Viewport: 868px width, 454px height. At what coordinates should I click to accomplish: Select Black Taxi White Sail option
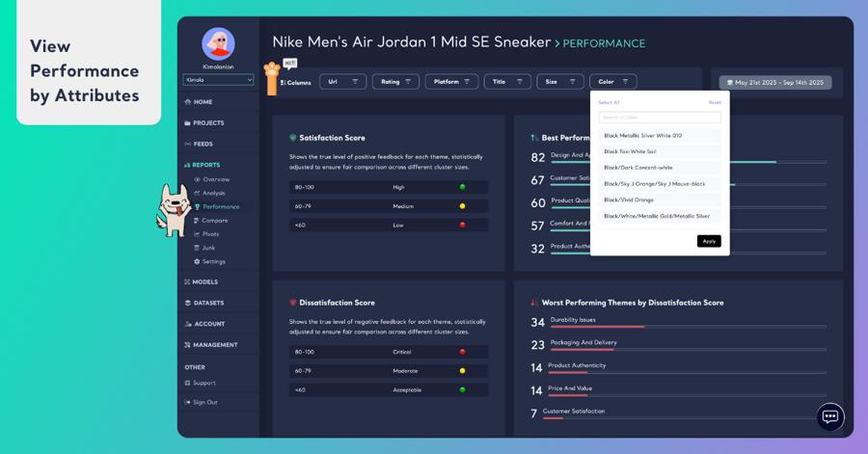(x=660, y=151)
